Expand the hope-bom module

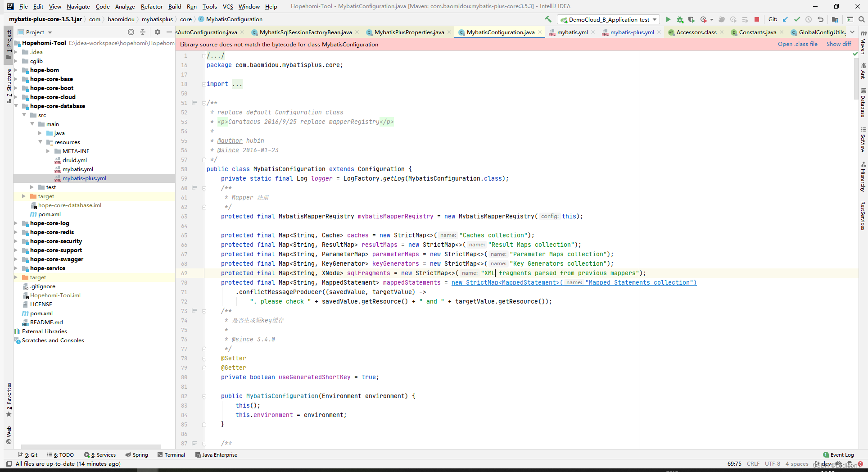[16, 70]
